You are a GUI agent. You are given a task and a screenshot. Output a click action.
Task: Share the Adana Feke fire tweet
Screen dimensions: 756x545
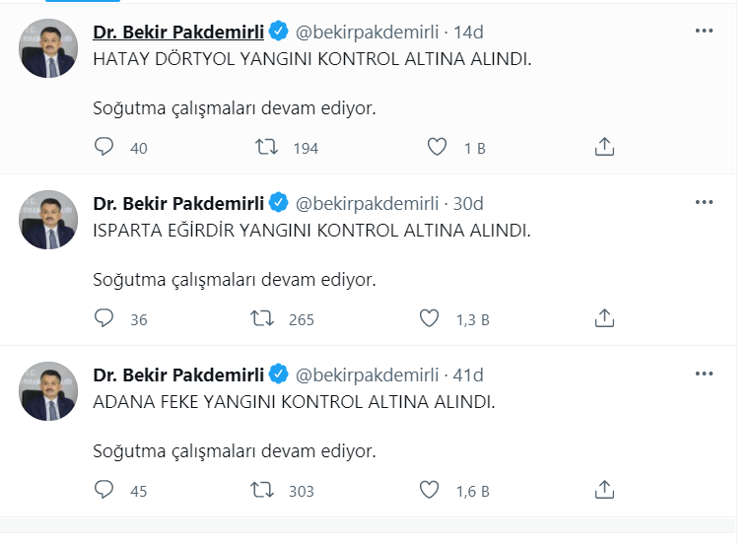pyautogui.click(x=605, y=490)
